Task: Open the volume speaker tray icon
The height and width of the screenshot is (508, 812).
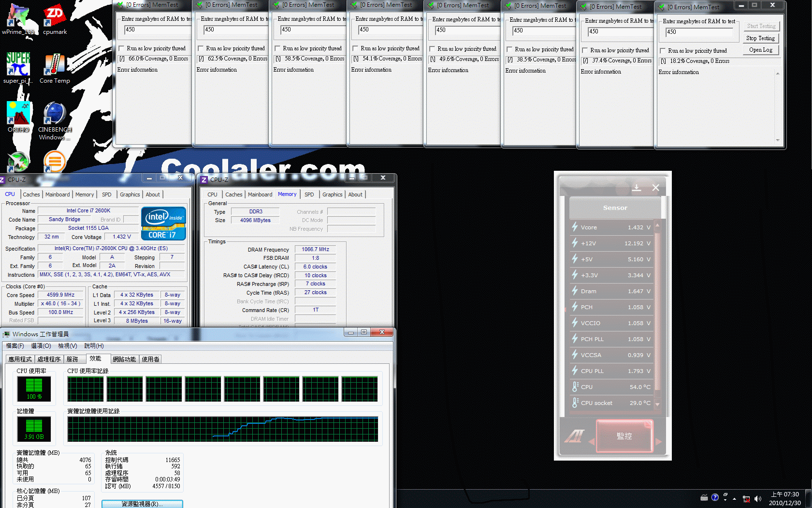Action: pos(757,499)
